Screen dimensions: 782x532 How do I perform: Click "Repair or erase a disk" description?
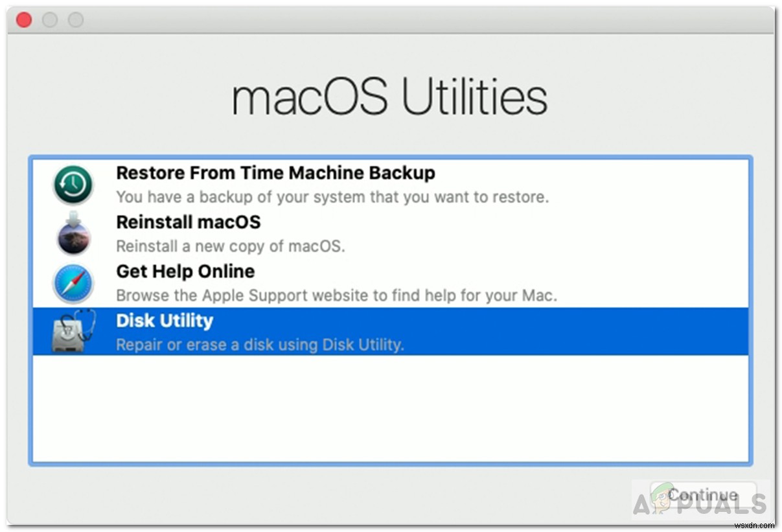coord(260,345)
